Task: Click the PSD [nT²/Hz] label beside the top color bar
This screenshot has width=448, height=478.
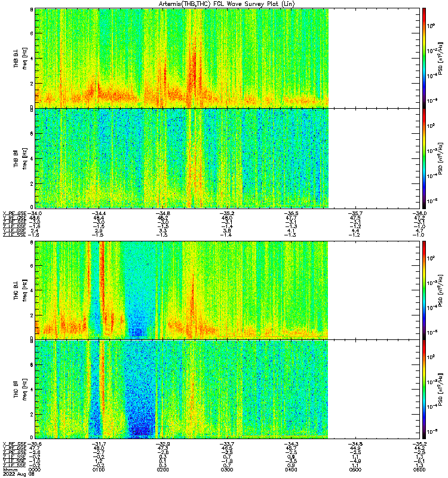Action: 440,58
